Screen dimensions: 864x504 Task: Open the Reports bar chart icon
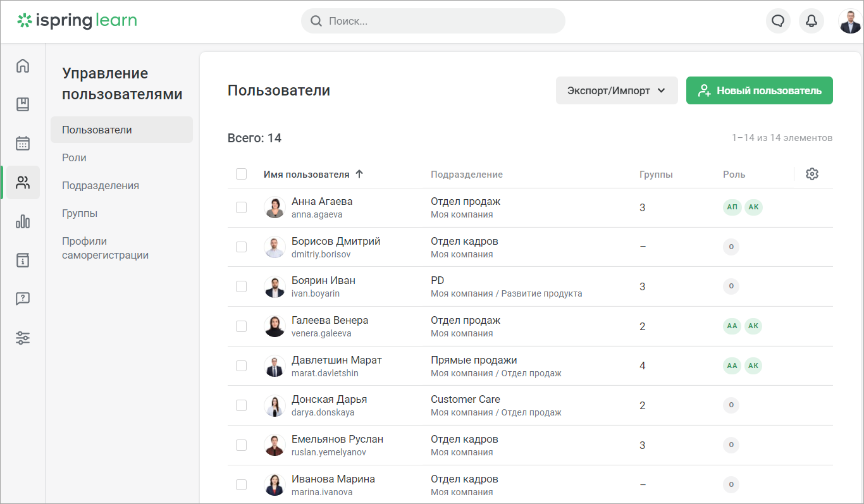pyautogui.click(x=23, y=221)
